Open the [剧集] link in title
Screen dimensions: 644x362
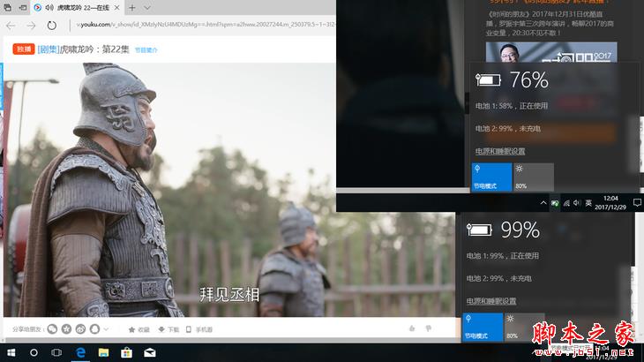[x=48, y=49]
